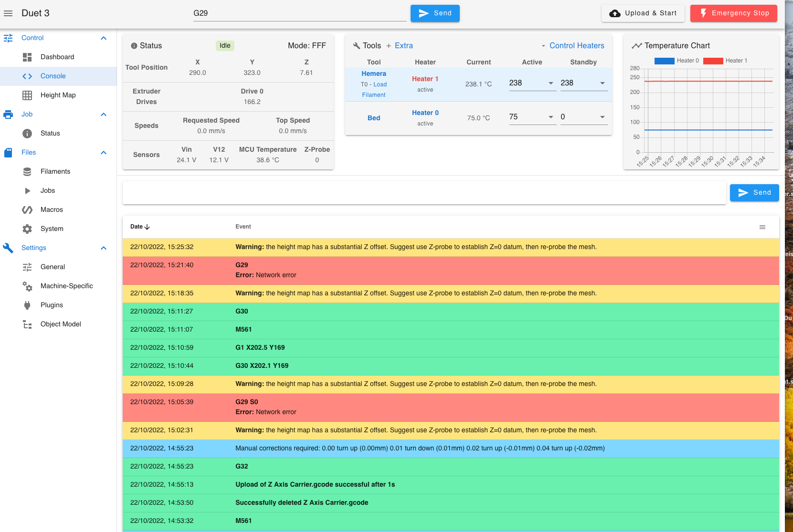
Task: Click the Status info icon in sidebar
Action: (27, 134)
